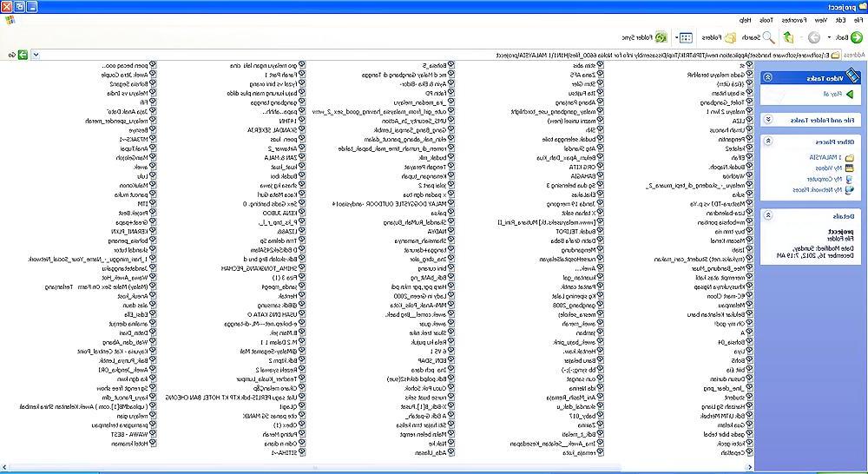
Task: Select the file named Projek Best
Action: point(133,213)
